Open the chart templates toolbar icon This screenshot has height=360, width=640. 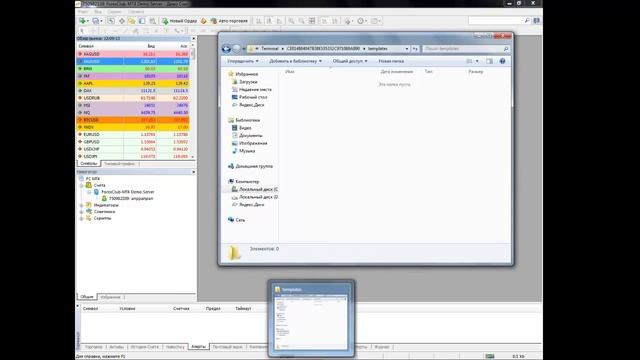(x=375, y=20)
